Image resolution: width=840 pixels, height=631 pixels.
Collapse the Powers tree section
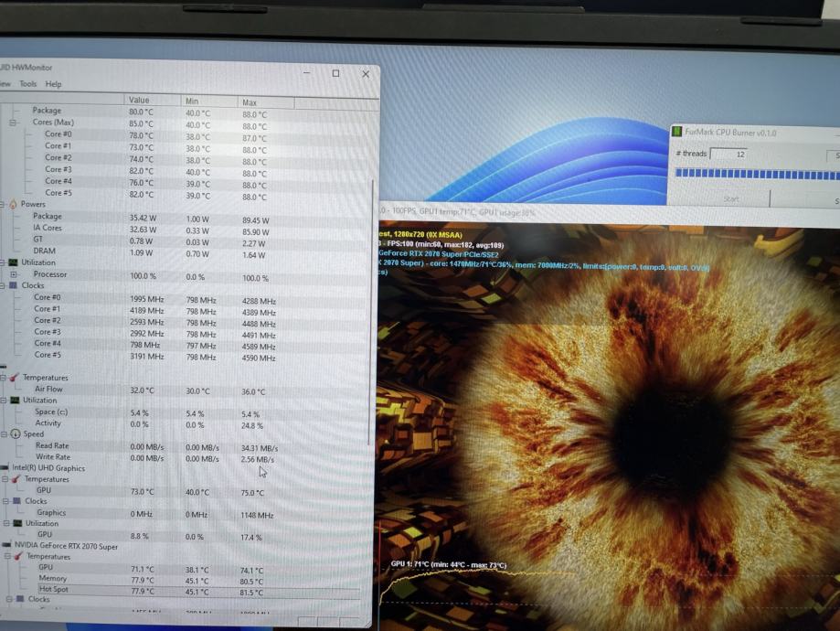(2, 204)
